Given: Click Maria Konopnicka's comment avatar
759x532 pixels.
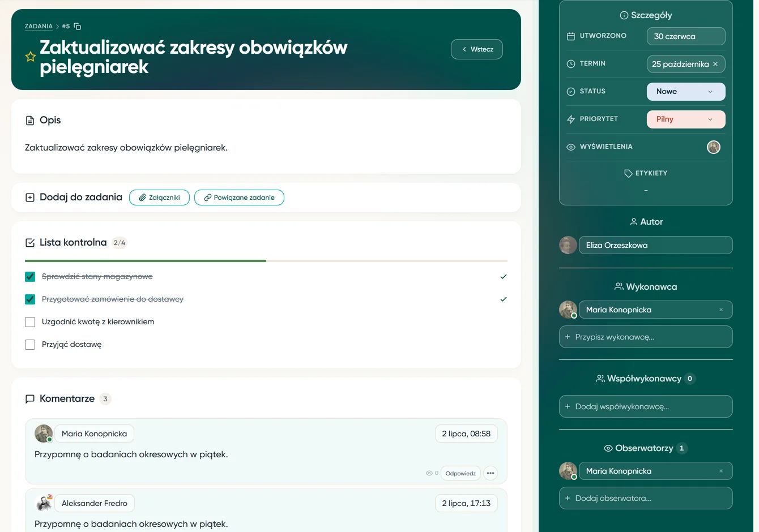Looking at the screenshot, I should [44, 434].
